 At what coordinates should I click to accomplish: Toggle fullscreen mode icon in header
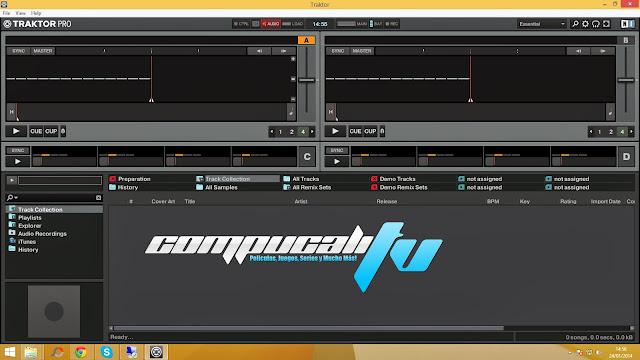point(607,24)
